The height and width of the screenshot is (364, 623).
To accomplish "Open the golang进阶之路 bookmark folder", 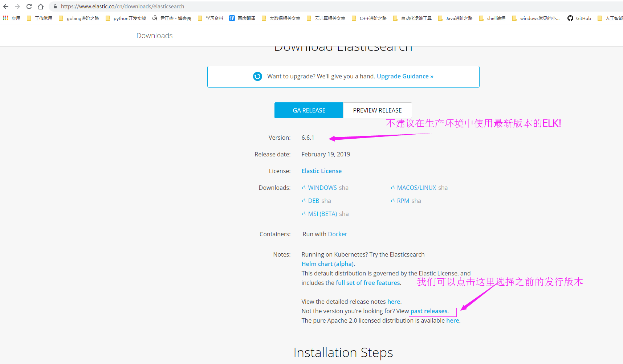I will [78, 18].
